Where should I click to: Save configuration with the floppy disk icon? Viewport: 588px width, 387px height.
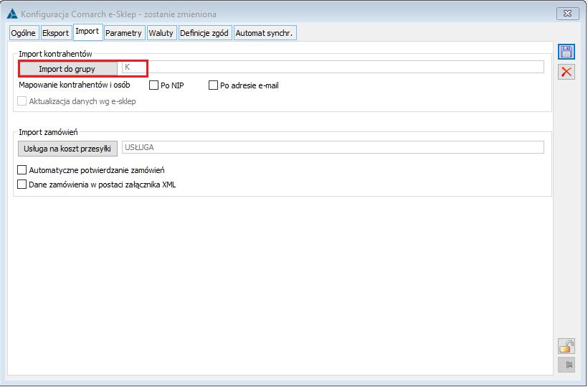point(566,52)
